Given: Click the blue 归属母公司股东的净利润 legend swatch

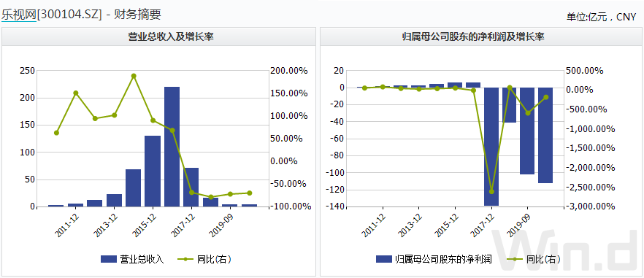Looking at the screenshot, I should pyautogui.click(x=383, y=259).
